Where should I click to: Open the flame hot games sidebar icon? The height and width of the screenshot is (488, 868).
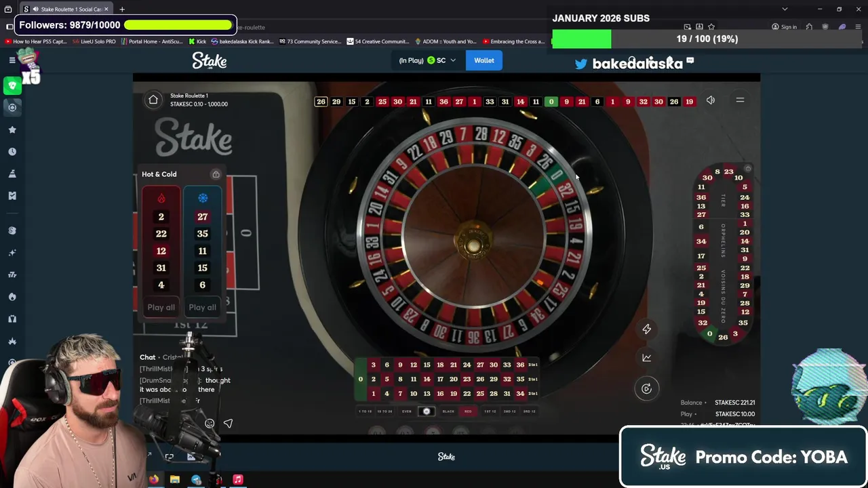12,297
